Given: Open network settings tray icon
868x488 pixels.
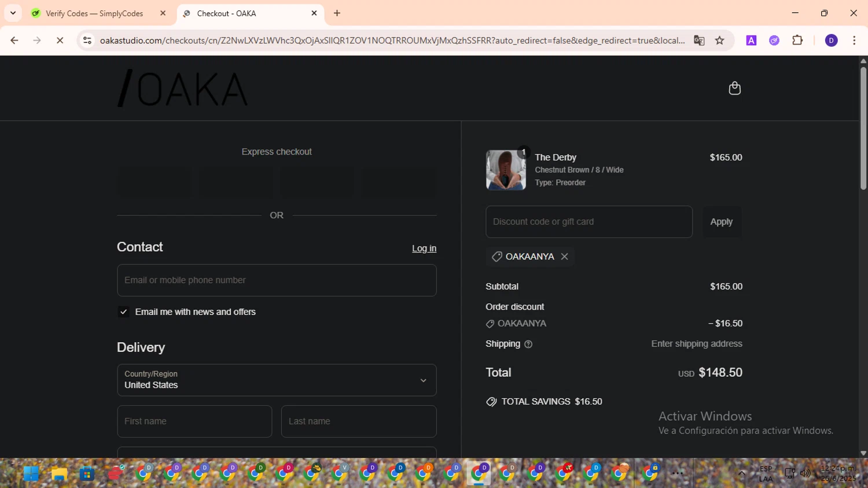Looking at the screenshot, I should (x=790, y=474).
